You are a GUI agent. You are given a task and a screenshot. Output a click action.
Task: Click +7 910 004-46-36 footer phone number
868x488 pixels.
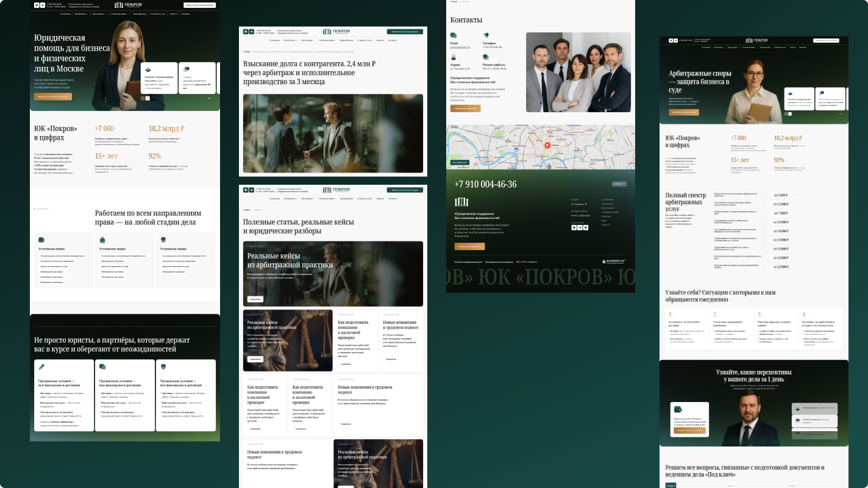[x=485, y=184]
